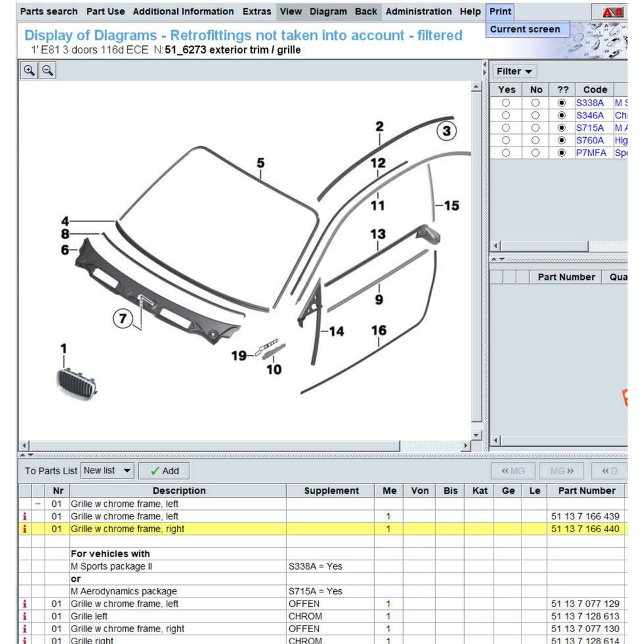Select Yes radio for code S346A
Screen dimensions: 644x644
point(506,116)
